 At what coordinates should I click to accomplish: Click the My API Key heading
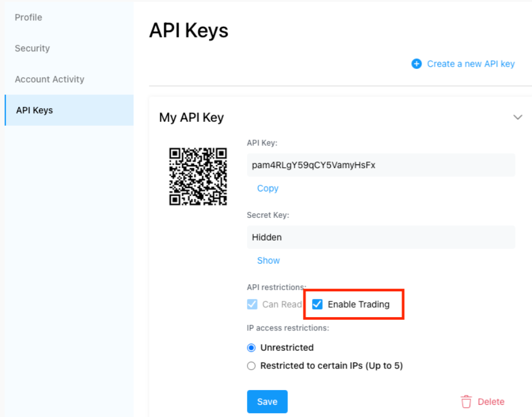coord(191,117)
